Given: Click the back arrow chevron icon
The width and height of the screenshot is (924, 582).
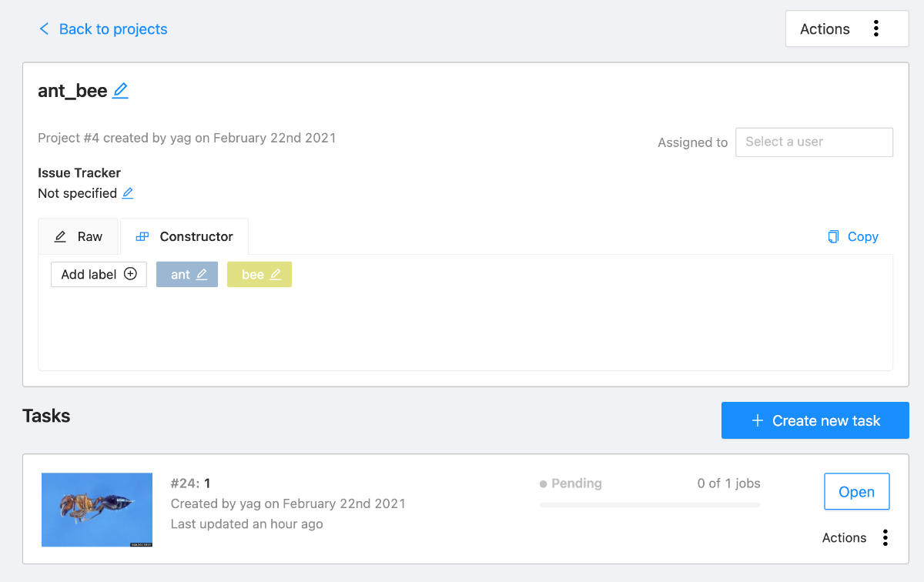Looking at the screenshot, I should coord(44,29).
